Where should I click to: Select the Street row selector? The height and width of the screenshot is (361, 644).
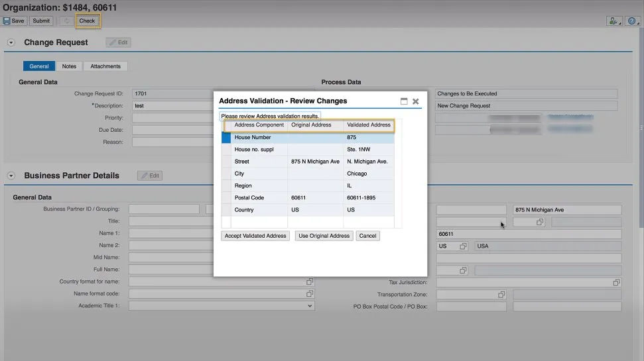coord(226,162)
